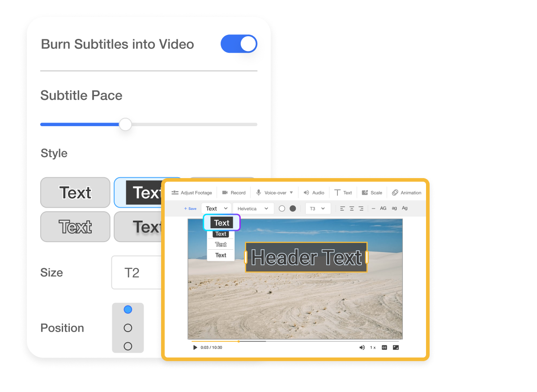Select the plain Text style option

pyautogui.click(x=75, y=192)
